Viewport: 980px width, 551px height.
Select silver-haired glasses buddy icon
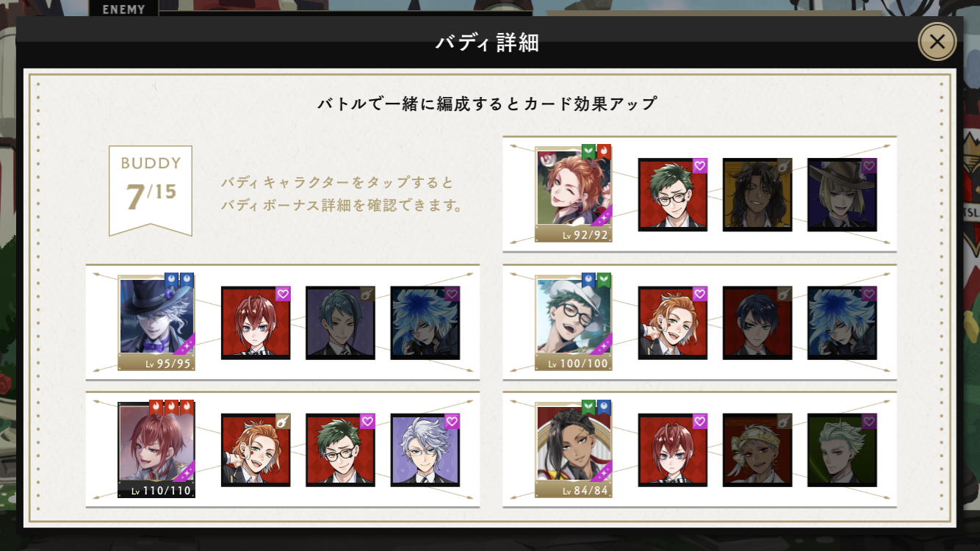425,450
